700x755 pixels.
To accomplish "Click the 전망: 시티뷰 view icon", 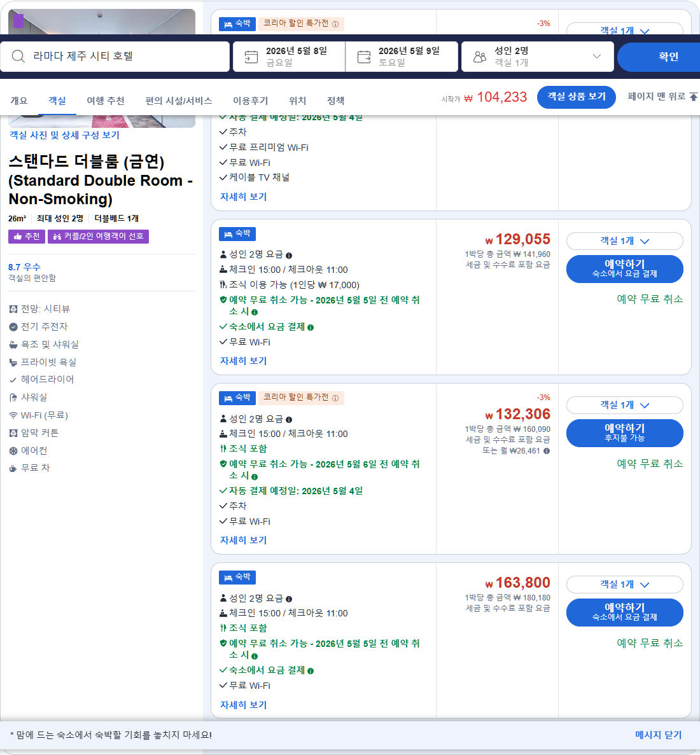I will [x=13, y=309].
